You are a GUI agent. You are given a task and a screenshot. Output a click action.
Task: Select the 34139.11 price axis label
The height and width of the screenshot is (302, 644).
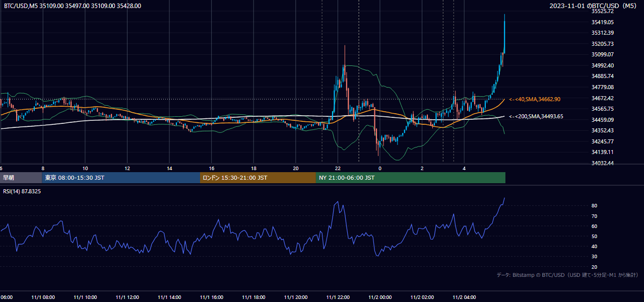603,152
